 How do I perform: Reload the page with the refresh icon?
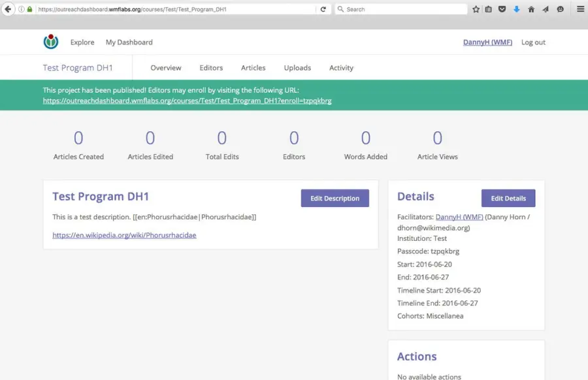point(323,9)
